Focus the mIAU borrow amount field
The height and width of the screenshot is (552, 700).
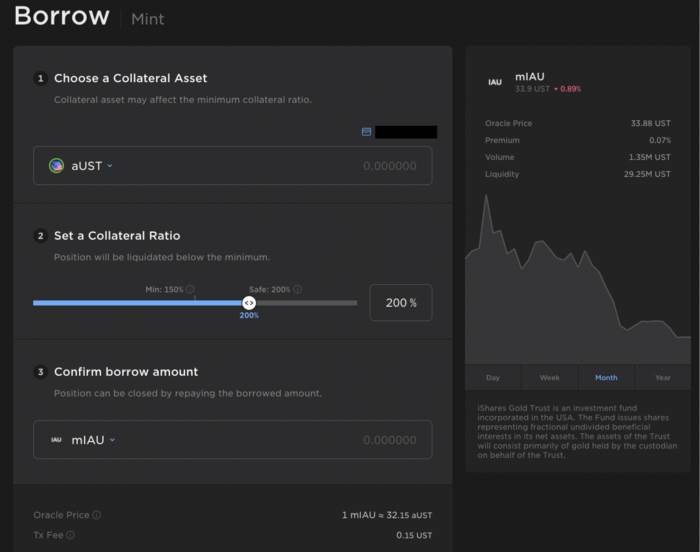389,440
